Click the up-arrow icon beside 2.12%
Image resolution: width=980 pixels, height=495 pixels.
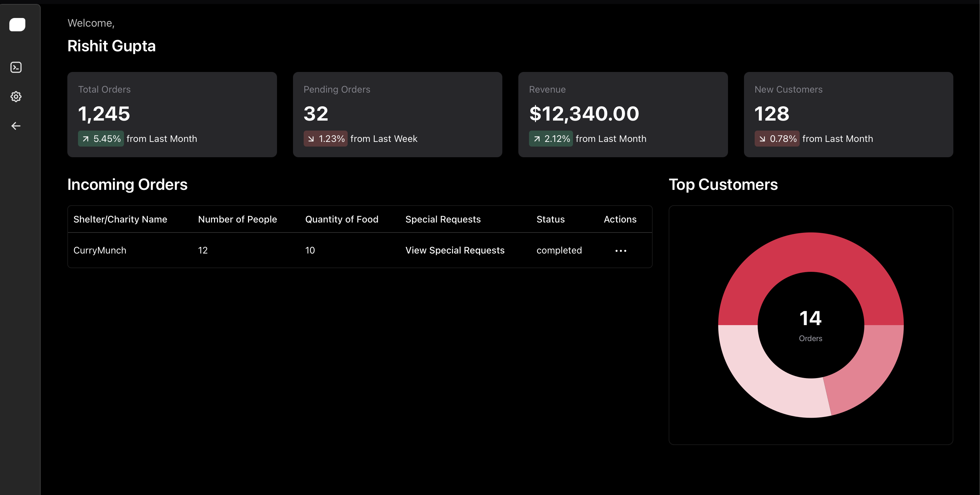tap(536, 139)
